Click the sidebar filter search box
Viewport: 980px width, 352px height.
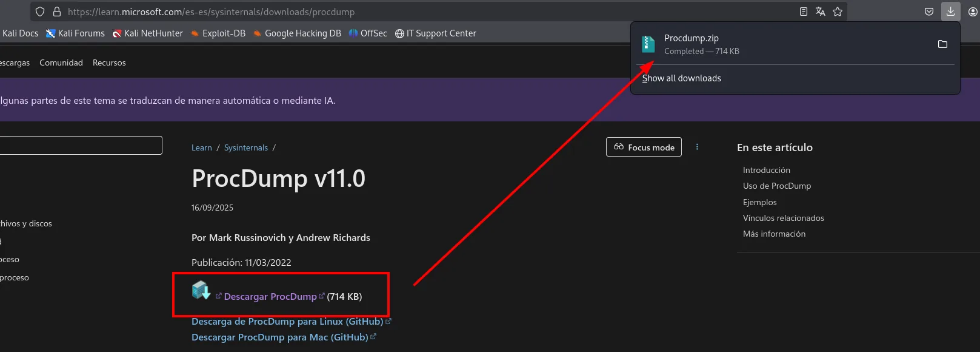pyautogui.click(x=81, y=145)
